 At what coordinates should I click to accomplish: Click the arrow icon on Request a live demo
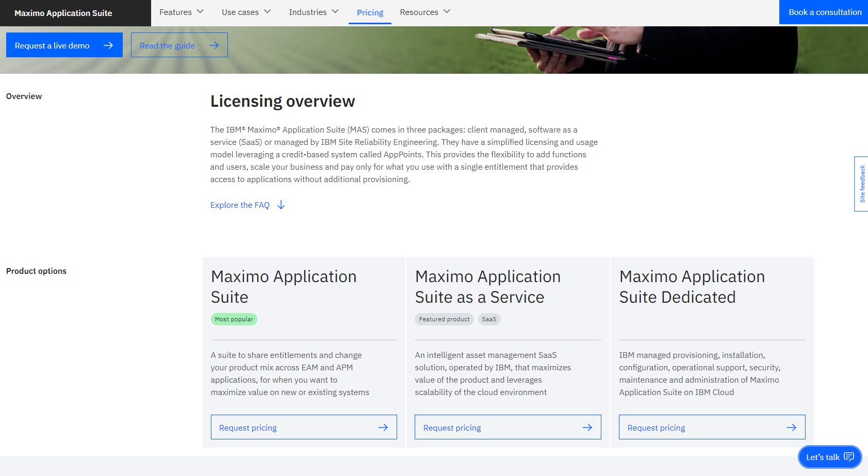[108, 45]
